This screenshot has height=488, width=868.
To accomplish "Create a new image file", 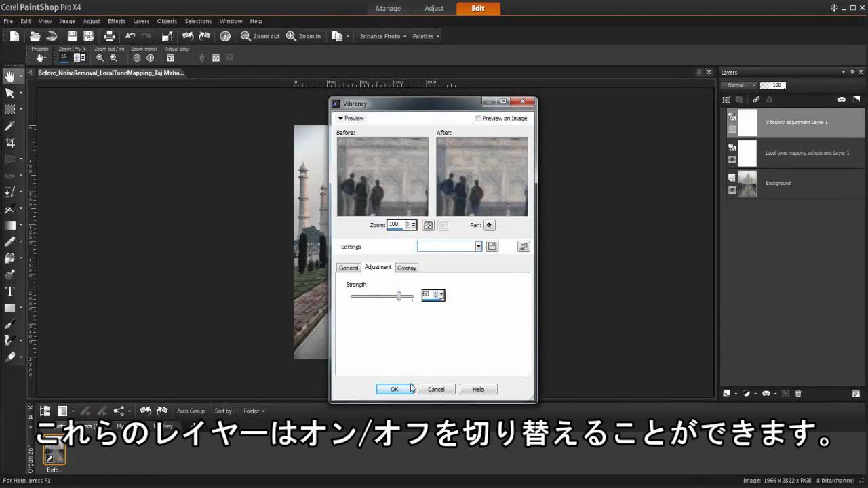I will (x=14, y=36).
